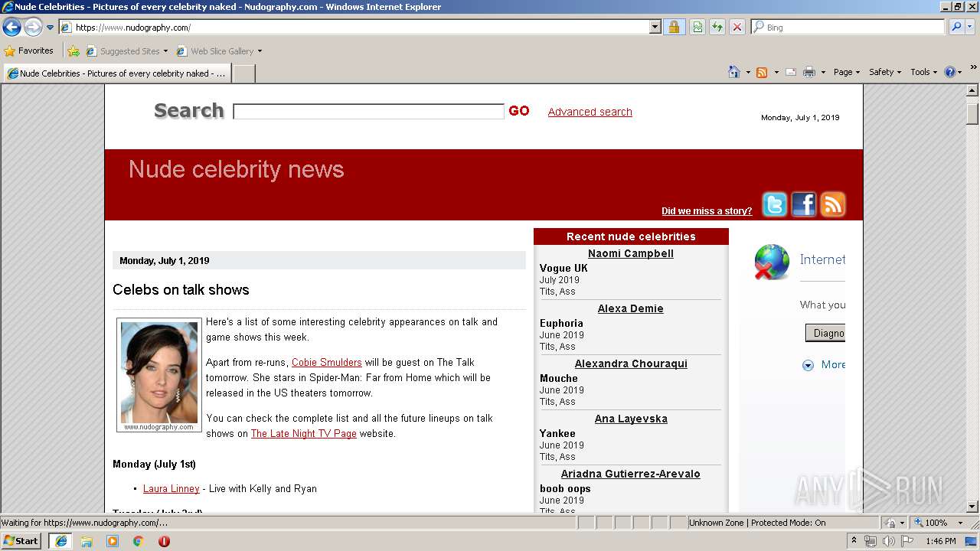
Task: Select the Nude Celebrities browser tab
Action: pyautogui.click(x=116, y=73)
